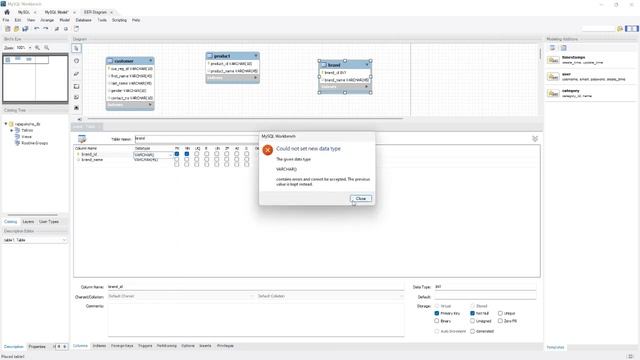Click the zoom in magnifier icon
640x360 pixels.
click(38, 48)
